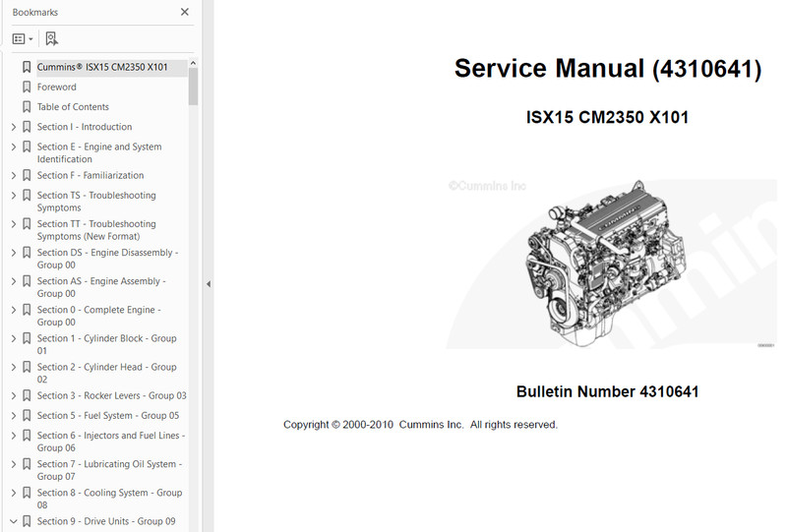The image size is (787, 532).
Task: Expand Section 2 - Cylinder Head
Action: pos(14,368)
